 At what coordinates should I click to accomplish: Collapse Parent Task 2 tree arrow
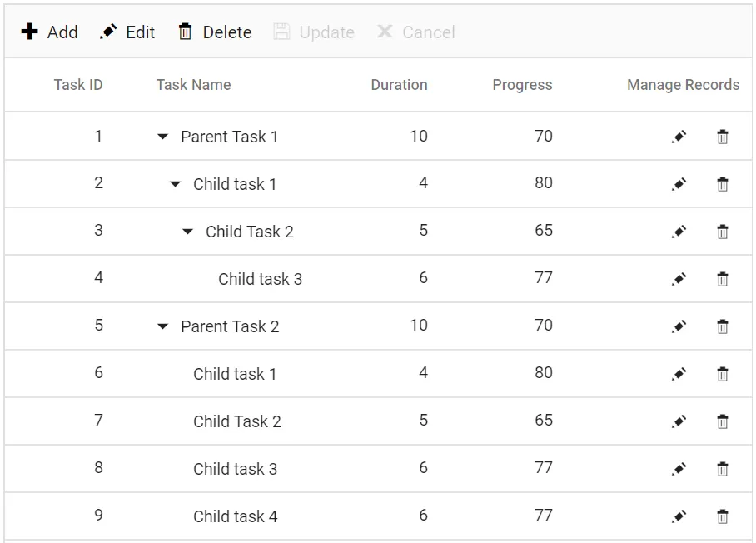163,326
